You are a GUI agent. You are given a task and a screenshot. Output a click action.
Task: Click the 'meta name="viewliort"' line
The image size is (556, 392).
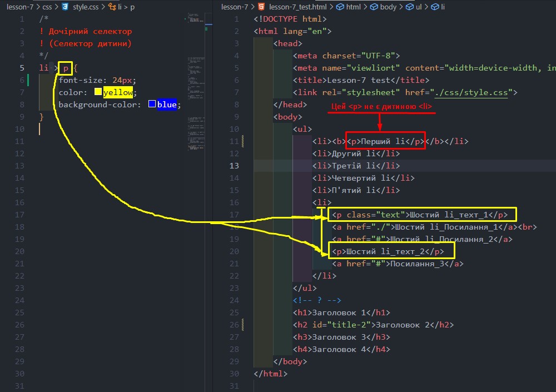pyautogui.click(x=424, y=68)
